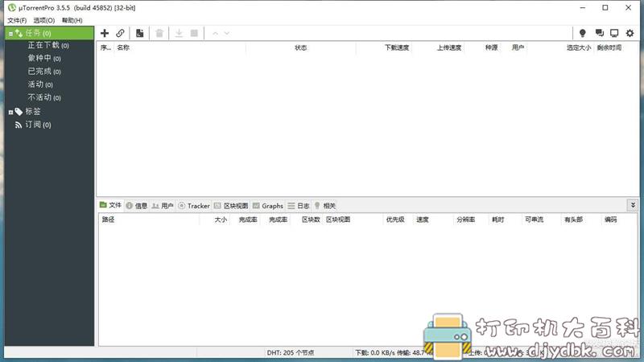Select 做种中 (0) in sidebar
644x362 pixels.
tap(44, 58)
